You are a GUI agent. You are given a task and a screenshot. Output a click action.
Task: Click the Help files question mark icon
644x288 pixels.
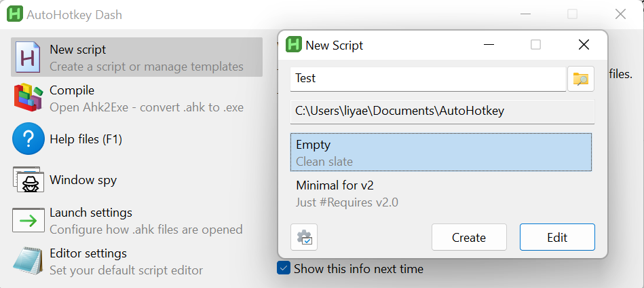point(29,139)
